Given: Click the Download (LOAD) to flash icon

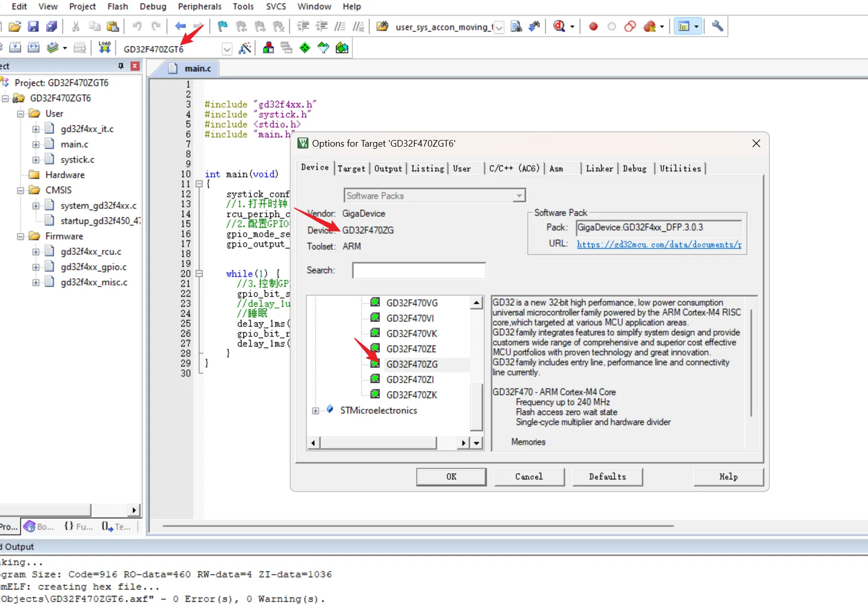Looking at the screenshot, I should (105, 48).
